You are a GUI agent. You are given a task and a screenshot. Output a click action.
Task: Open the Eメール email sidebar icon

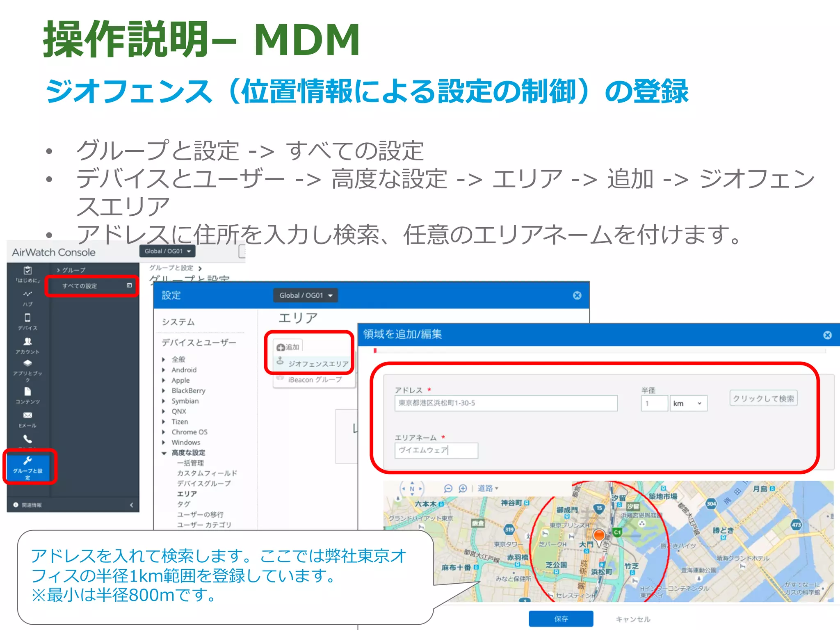[27, 415]
